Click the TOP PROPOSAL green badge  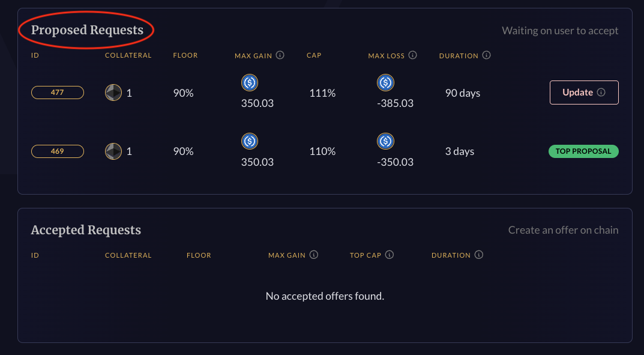[583, 151]
